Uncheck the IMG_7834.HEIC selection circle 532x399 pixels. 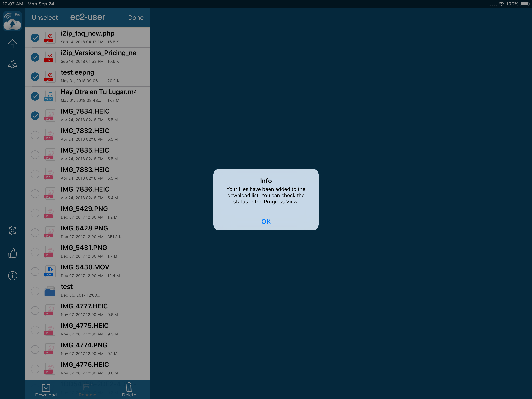coord(35,116)
